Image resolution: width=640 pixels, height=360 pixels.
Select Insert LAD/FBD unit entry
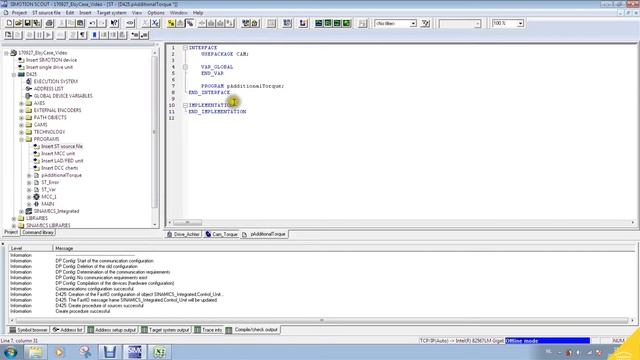[62, 161]
